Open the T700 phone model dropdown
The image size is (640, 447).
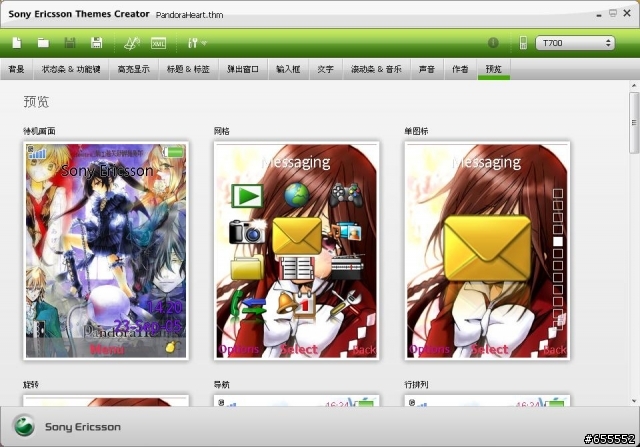click(x=575, y=43)
